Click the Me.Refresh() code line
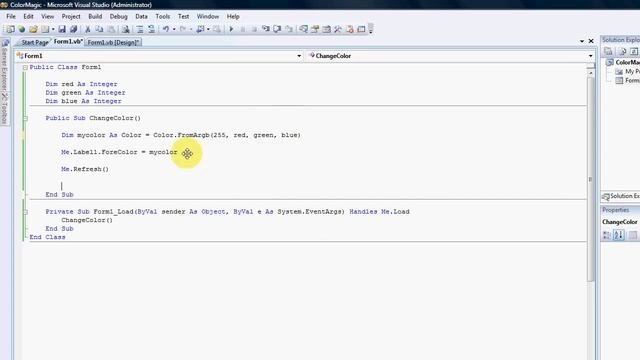Image resolution: width=640 pixels, height=360 pixels. pyautogui.click(x=85, y=169)
